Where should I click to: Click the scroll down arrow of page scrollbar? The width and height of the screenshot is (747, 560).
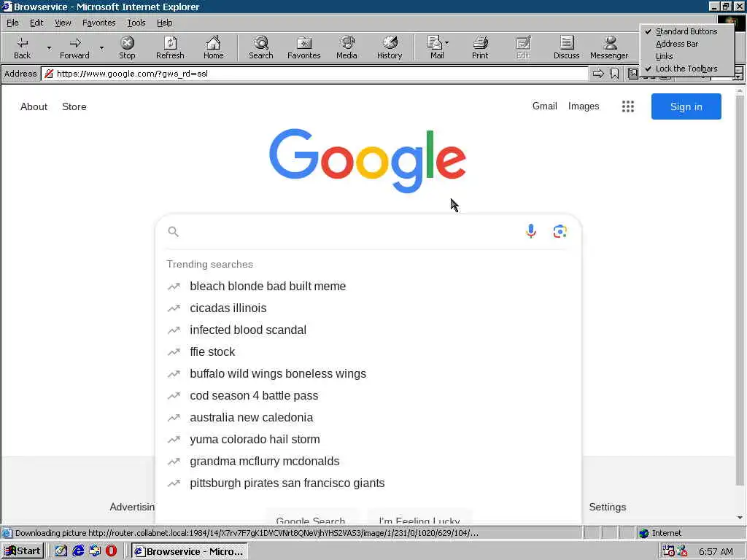pyautogui.click(x=740, y=518)
